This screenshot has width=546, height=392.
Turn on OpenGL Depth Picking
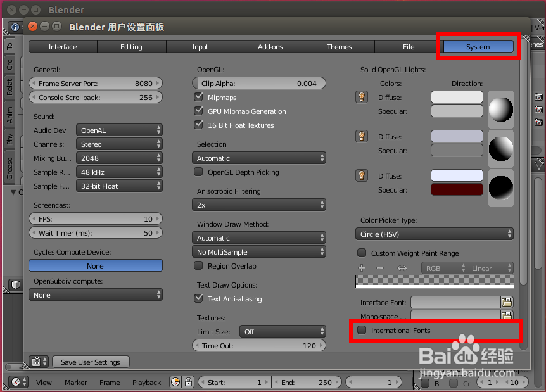point(198,172)
